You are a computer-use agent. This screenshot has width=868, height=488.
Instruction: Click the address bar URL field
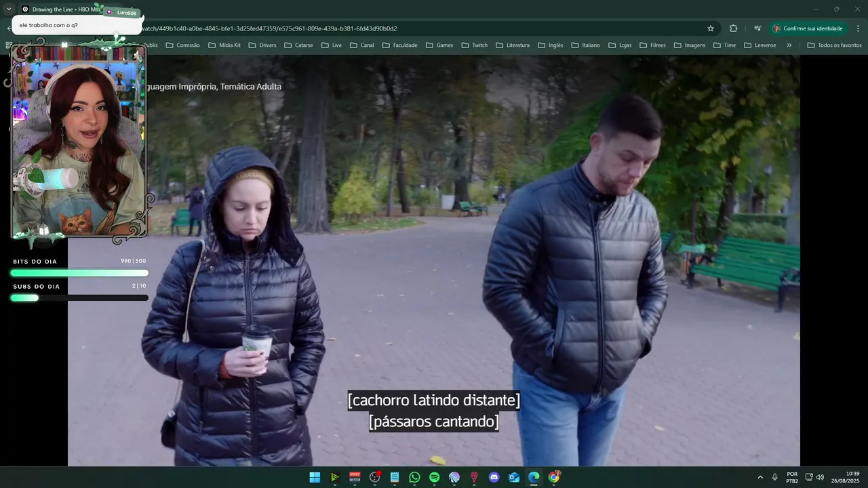[420, 28]
